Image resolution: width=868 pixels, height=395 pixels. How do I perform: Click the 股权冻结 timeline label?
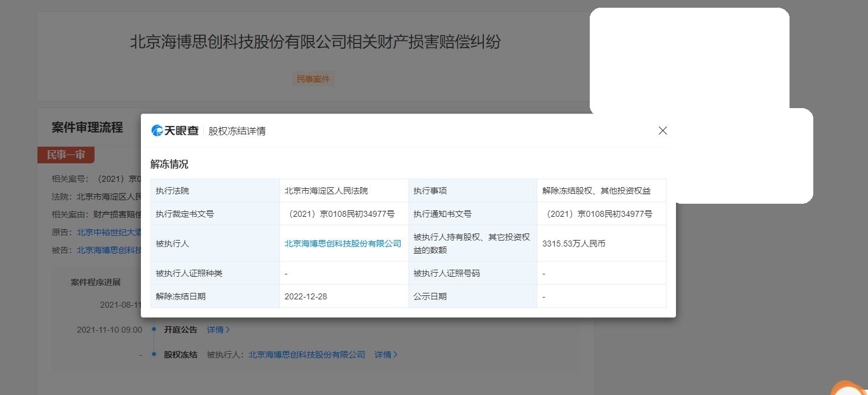coord(181,355)
